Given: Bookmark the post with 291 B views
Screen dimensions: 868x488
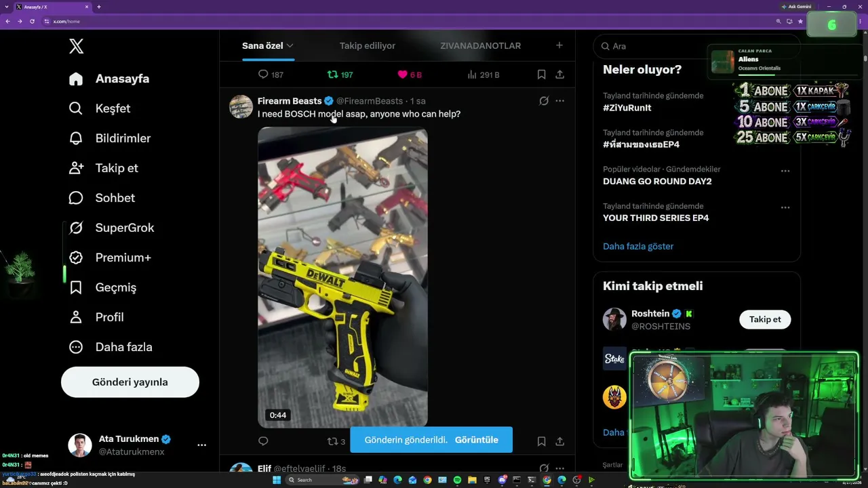Looking at the screenshot, I should [541, 75].
